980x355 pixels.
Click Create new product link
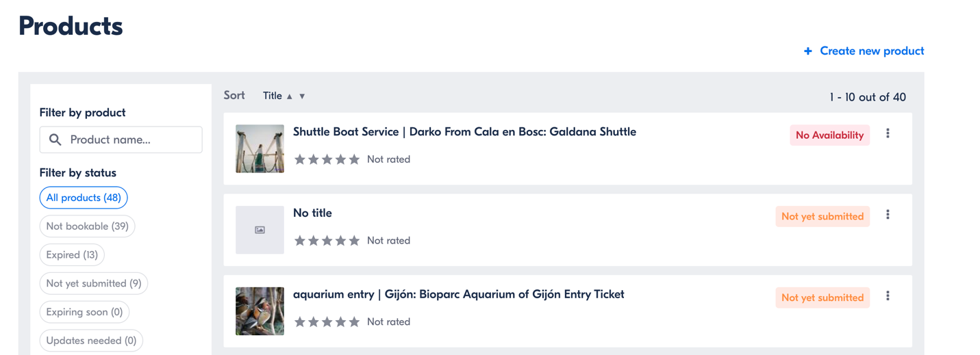click(x=872, y=51)
